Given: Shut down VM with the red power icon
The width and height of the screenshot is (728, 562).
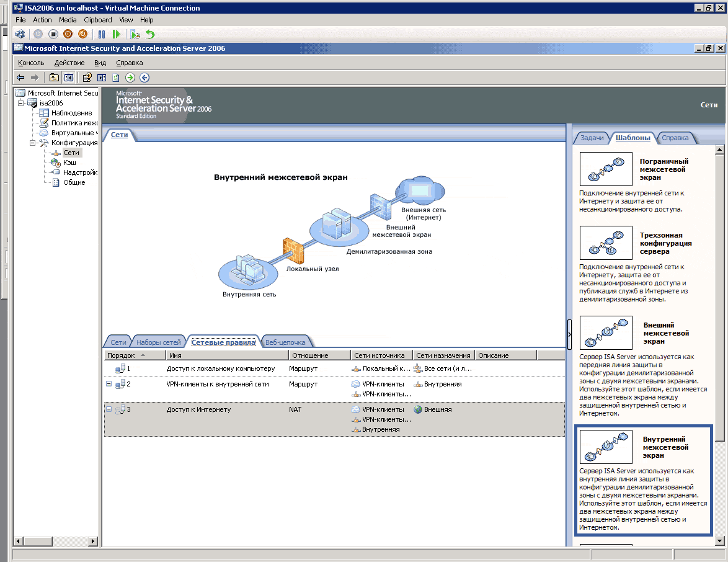Looking at the screenshot, I should point(68,34).
